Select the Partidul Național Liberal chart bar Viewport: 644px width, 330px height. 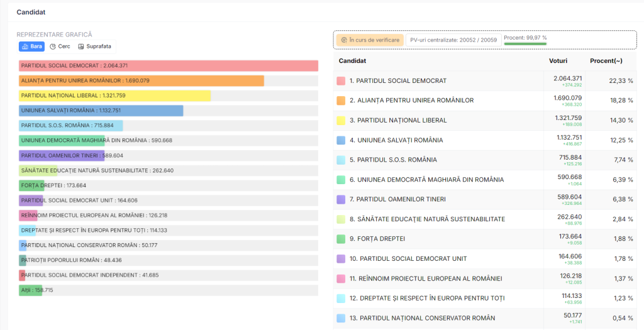tap(114, 96)
